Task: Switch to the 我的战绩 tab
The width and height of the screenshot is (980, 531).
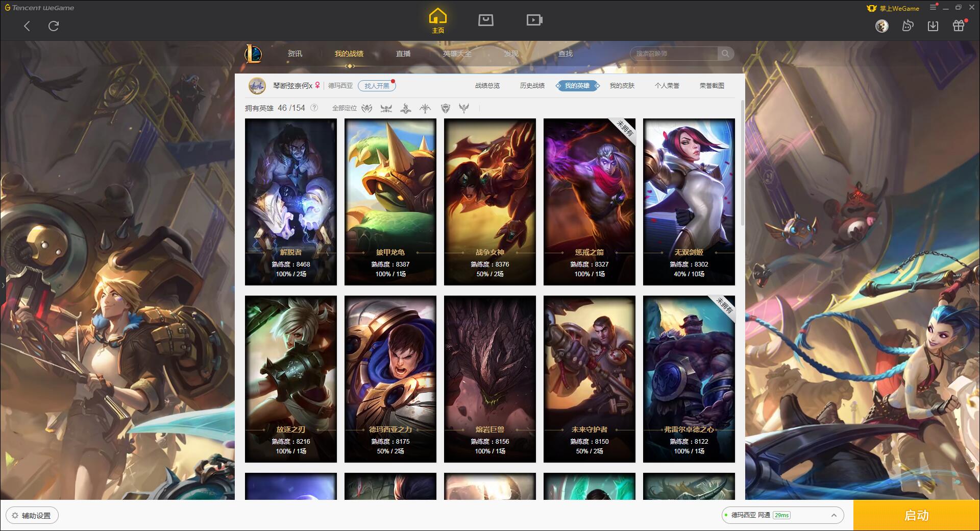Action: coord(349,54)
